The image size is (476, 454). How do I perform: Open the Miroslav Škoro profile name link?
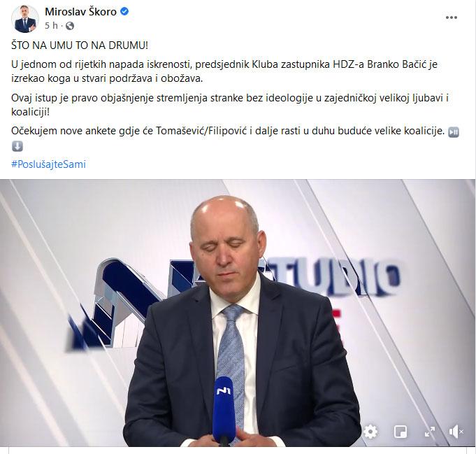[x=81, y=12]
